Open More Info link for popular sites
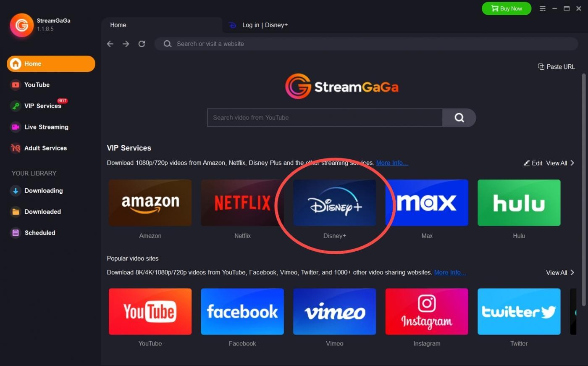588x366 pixels. click(x=450, y=273)
